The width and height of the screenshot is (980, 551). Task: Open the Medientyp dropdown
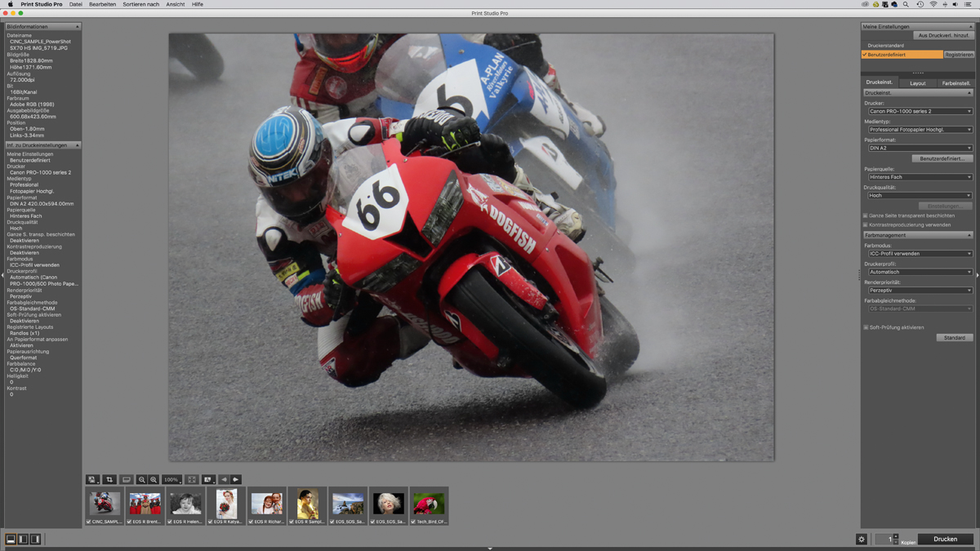920,130
